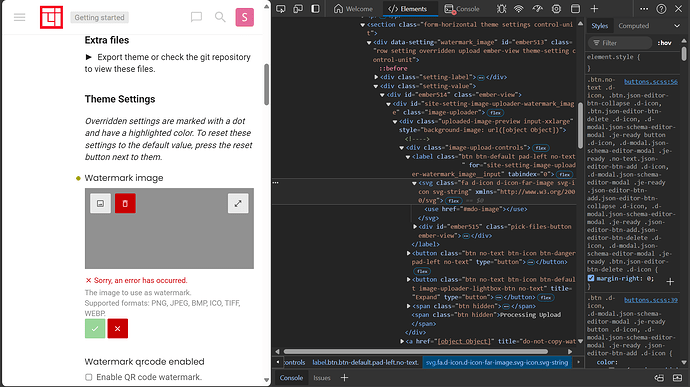This screenshot has width=690, height=387.
Task: Click the Getting started category tag
Action: [x=99, y=18]
